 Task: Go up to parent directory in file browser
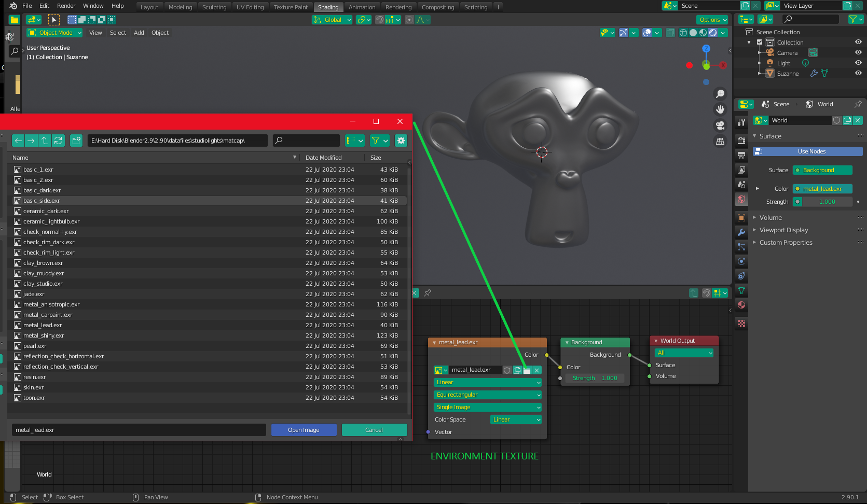45,141
